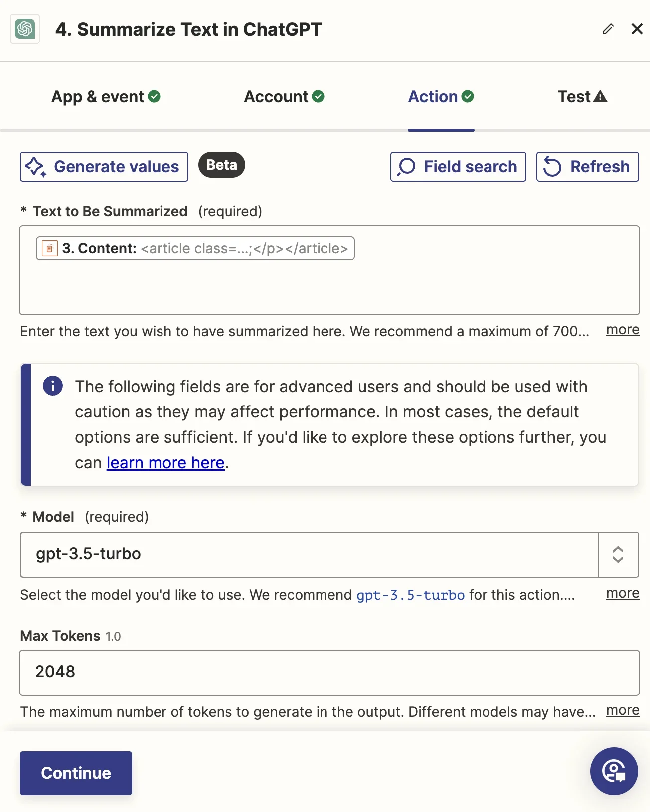Close the step editor panel
Screen dimensions: 650x812
click(637, 29)
